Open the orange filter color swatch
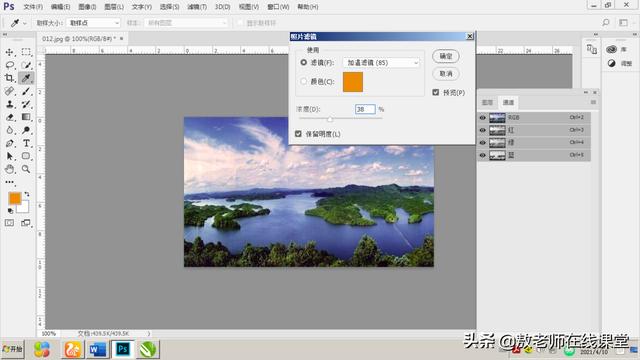640x360 pixels. coord(353,82)
